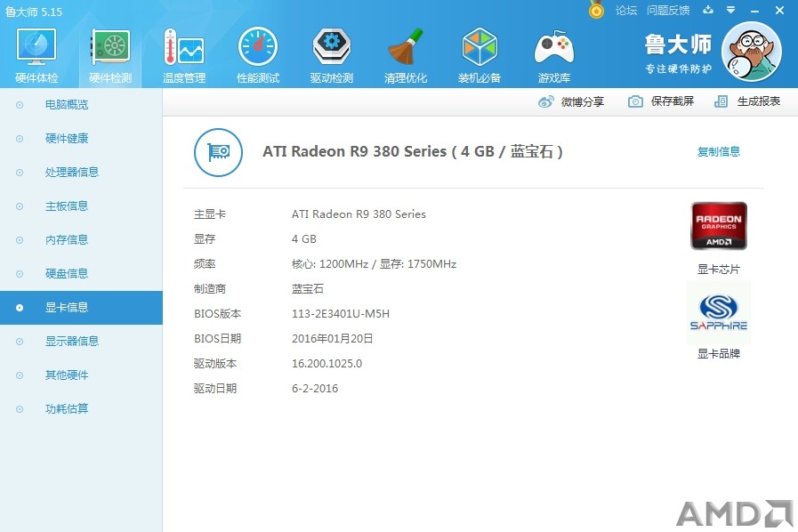Open 问题反馈 feedback link
The height and width of the screenshot is (532, 798).
668,10
